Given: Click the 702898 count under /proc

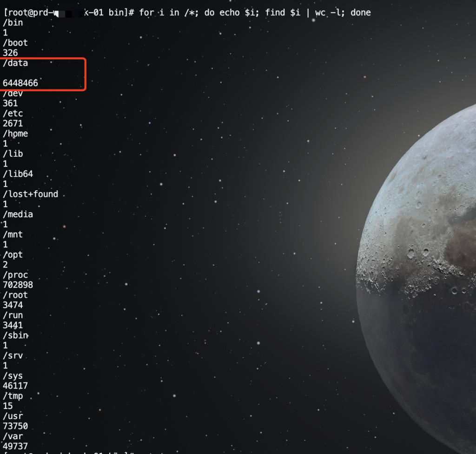Looking at the screenshot, I should [x=18, y=285].
